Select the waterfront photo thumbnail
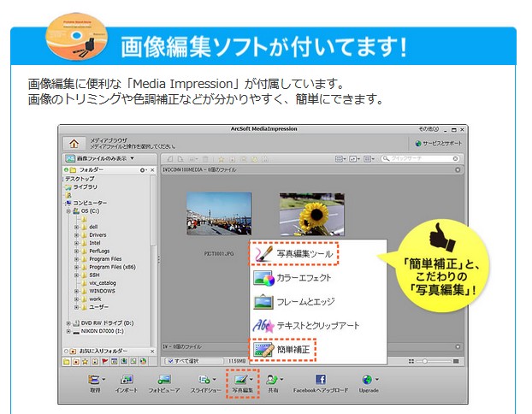 (x=219, y=214)
